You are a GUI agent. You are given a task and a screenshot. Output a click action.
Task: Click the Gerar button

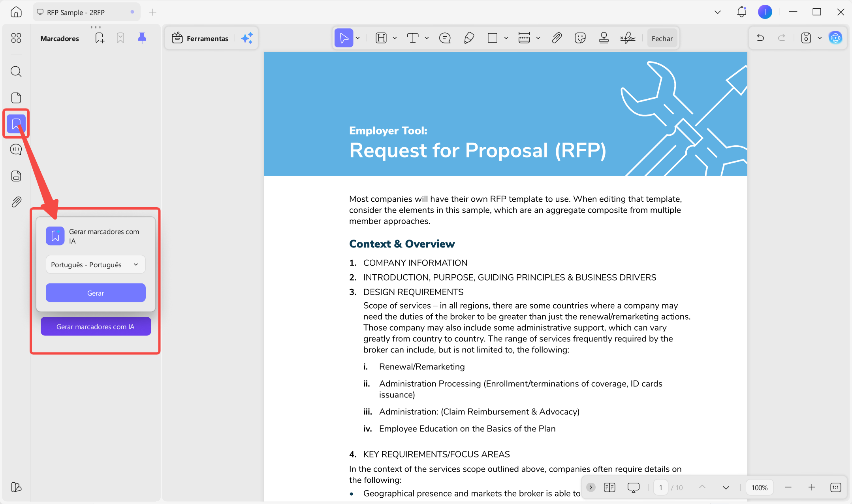pos(96,293)
